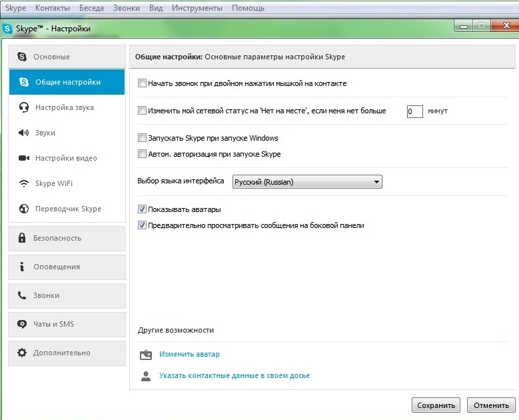Image resolution: width=519 pixels, height=420 pixels.
Task: Open the Контакты menu
Action: [52, 8]
